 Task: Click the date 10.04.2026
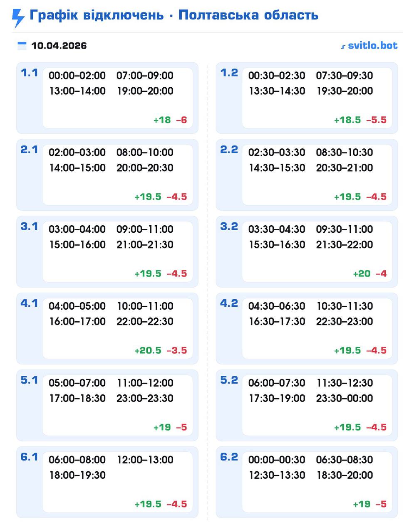click(59, 46)
